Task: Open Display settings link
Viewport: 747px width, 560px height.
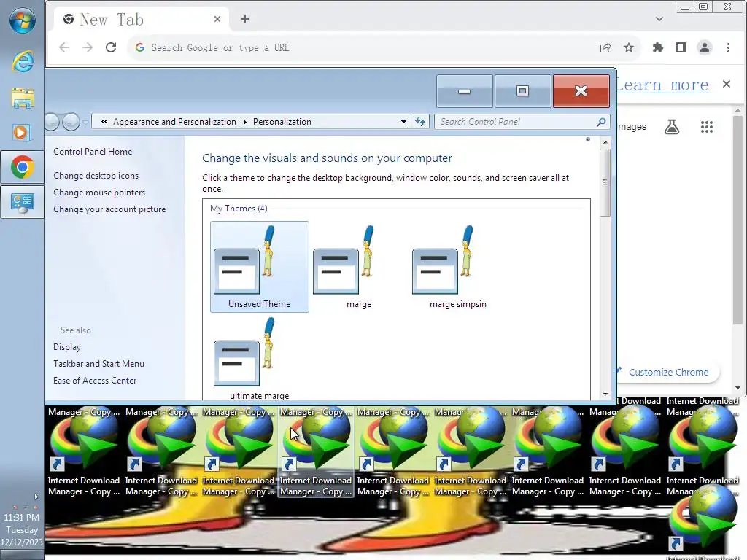Action: [67, 347]
